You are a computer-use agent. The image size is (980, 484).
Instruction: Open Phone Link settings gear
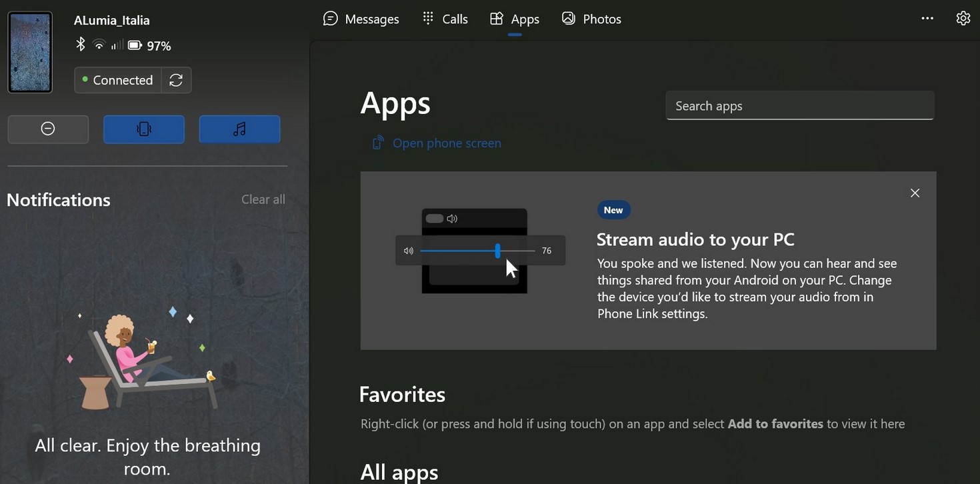[963, 19]
